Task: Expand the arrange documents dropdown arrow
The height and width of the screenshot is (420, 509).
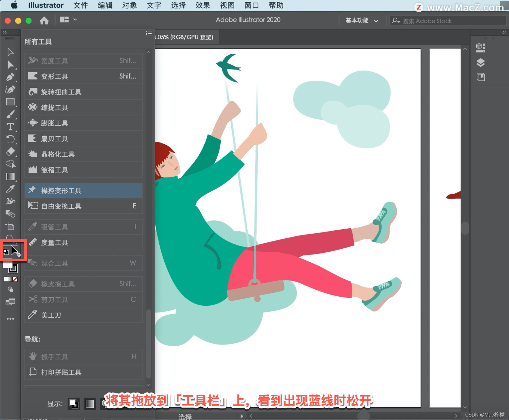Action: tap(75, 20)
